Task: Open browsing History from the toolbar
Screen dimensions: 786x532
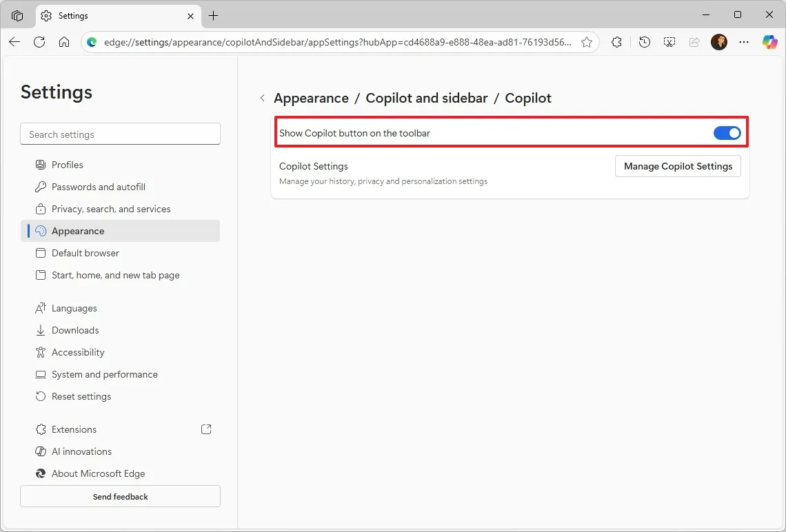Action: pos(644,42)
